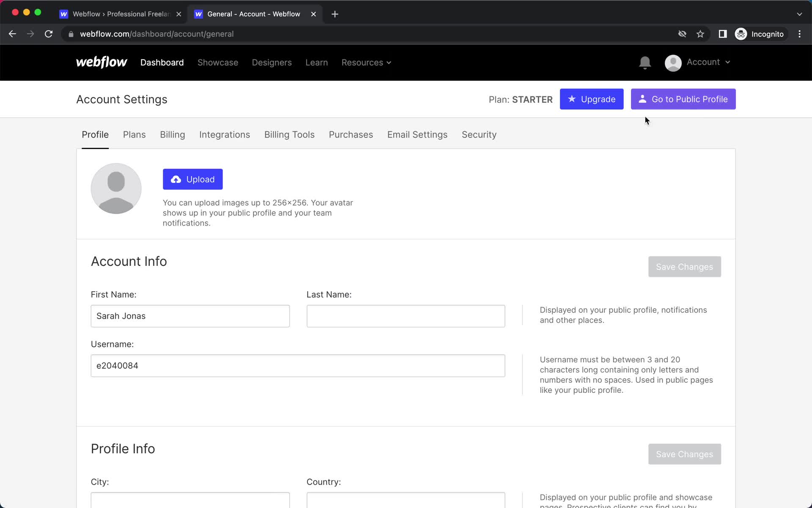Image resolution: width=812 pixels, height=508 pixels.
Task: Close the Professional Freelancer tab
Action: (x=179, y=14)
